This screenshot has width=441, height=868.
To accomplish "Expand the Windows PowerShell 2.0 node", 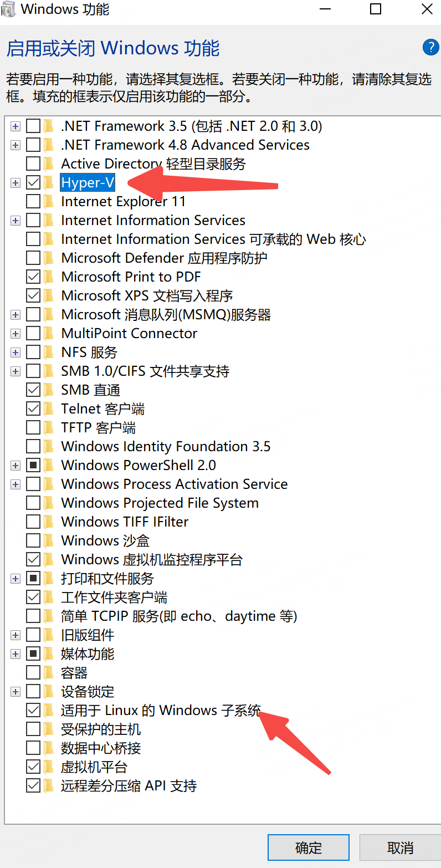I will click(16, 466).
